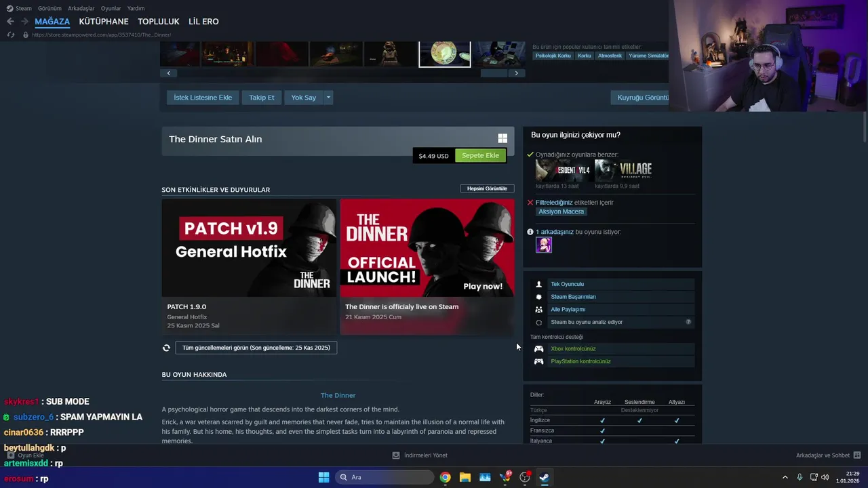Image resolution: width=868 pixels, height=488 pixels.
Task: Click the microphone tray icon
Action: click(x=800, y=477)
